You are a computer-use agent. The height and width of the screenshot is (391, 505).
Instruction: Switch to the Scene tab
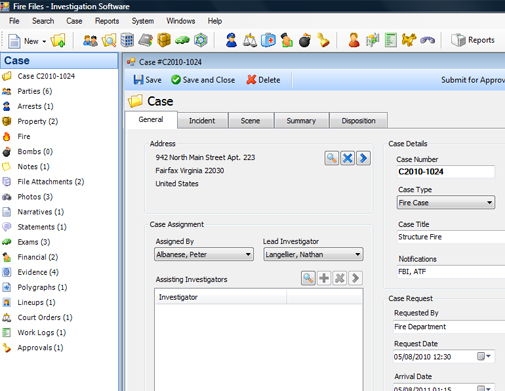pyautogui.click(x=250, y=121)
